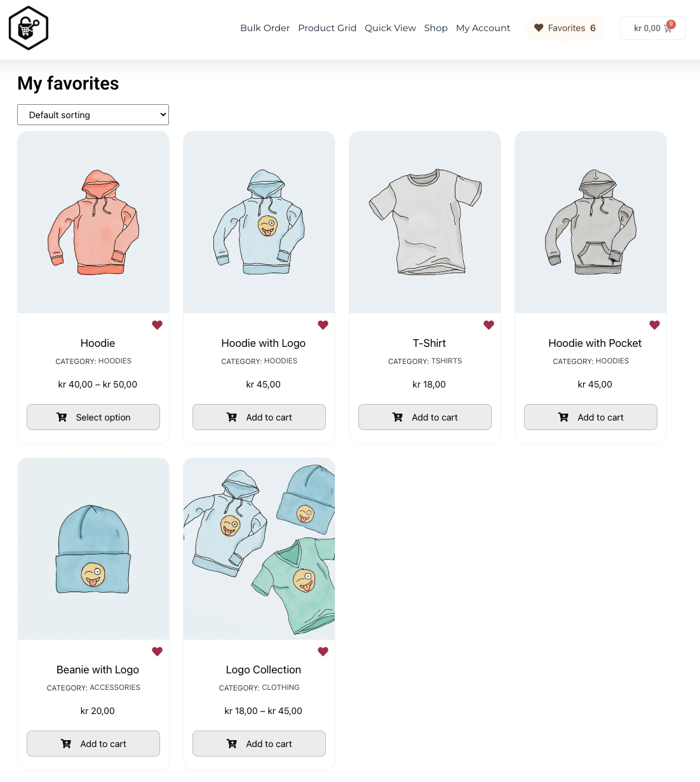Go to the Product Grid menu item
The width and height of the screenshot is (700, 782).
click(327, 28)
